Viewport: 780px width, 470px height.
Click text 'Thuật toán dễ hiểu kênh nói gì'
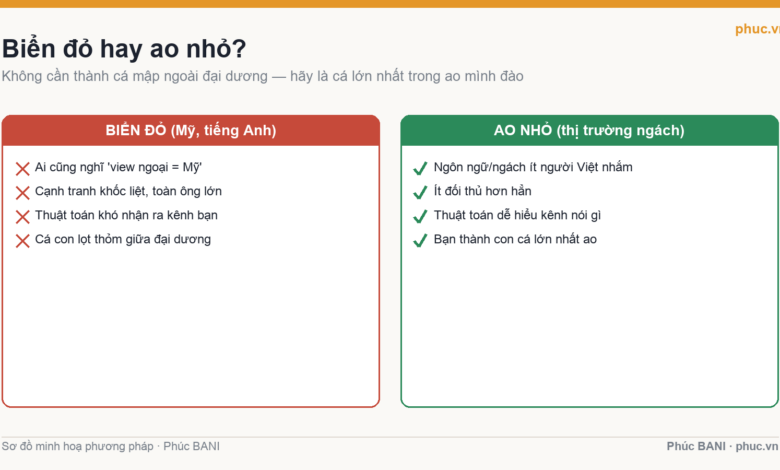point(517,215)
